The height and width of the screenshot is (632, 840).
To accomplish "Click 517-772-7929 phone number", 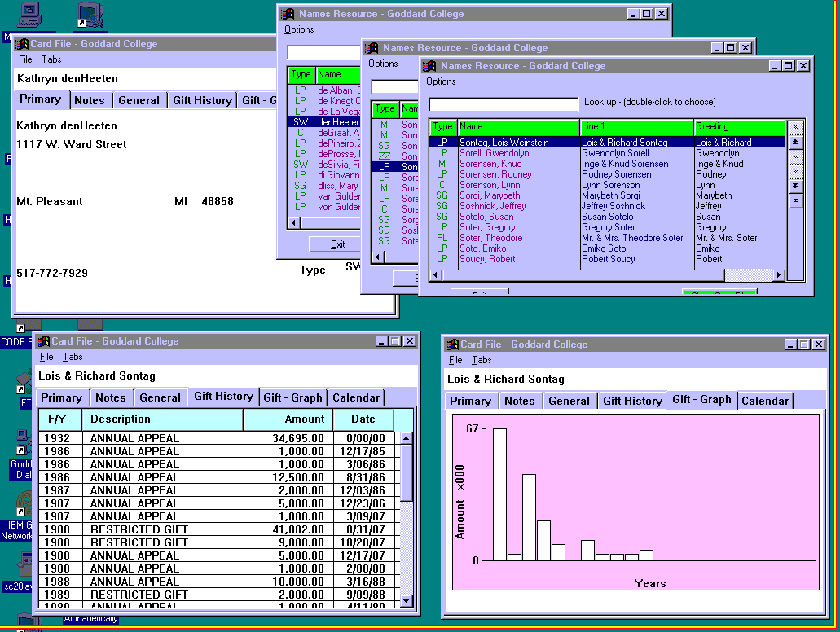I will (52, 273).
